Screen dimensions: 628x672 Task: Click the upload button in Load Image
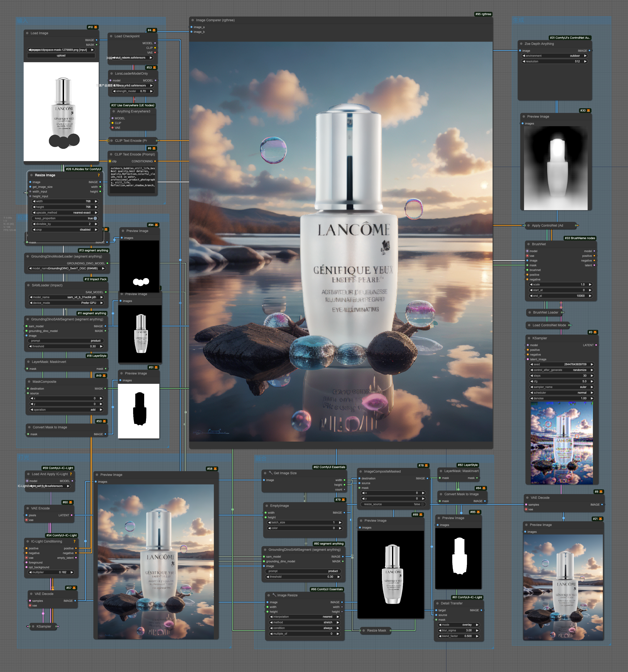point(61,56)
